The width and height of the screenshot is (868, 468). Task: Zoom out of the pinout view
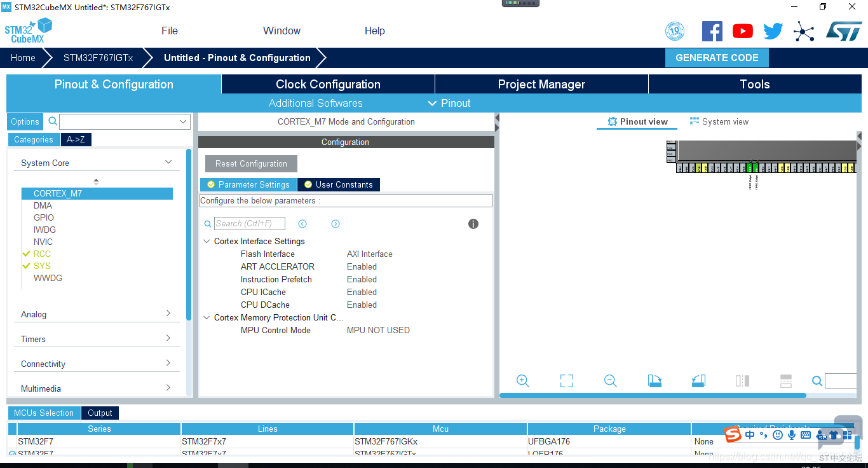tap(611, 381)
